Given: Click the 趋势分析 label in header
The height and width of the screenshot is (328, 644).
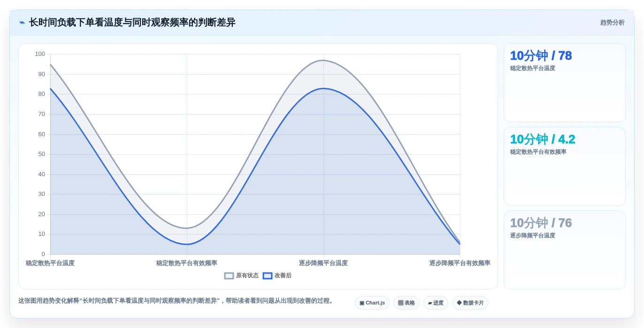Looking at the screenshot, I should (612, 23).
